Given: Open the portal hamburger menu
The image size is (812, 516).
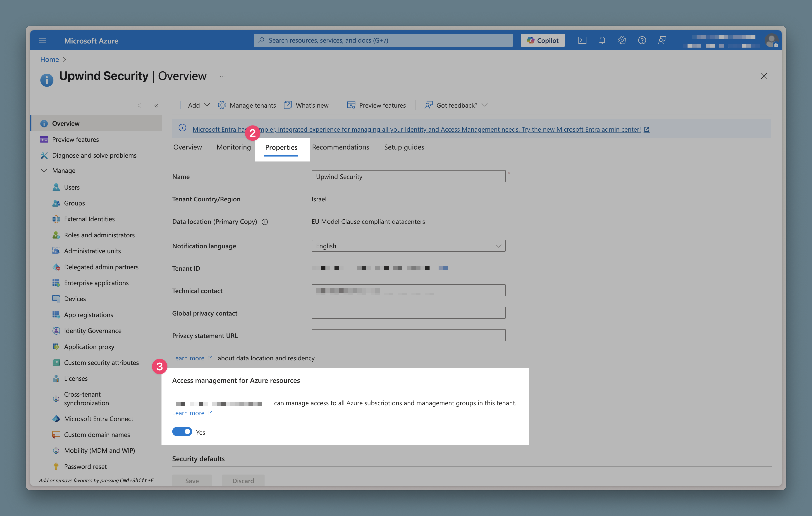Looking at the screenshot, I should point(42,41).
